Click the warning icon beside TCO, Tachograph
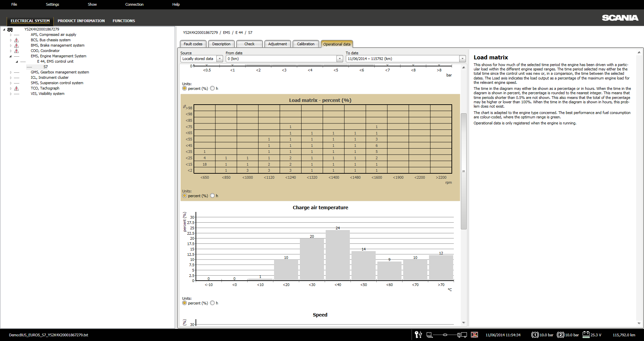This screenshot has width=644, height=341. [x=16, y=89]
